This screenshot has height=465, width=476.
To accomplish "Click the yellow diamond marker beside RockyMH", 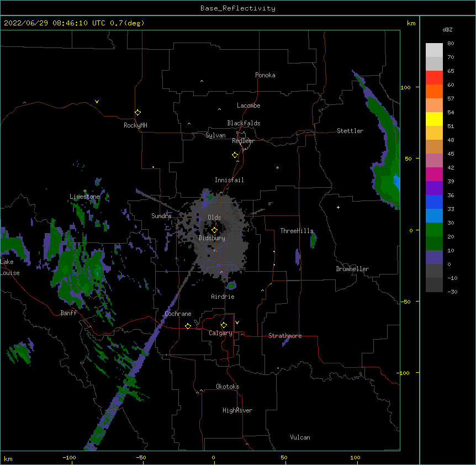I will (137, 113).
